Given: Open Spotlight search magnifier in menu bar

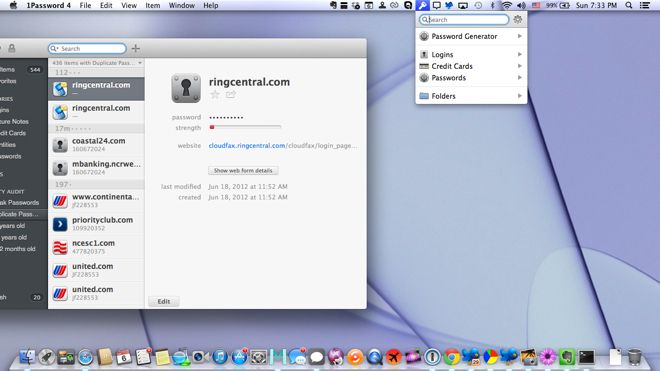Looking at the screenshot, I should click(x=628, y=5).
